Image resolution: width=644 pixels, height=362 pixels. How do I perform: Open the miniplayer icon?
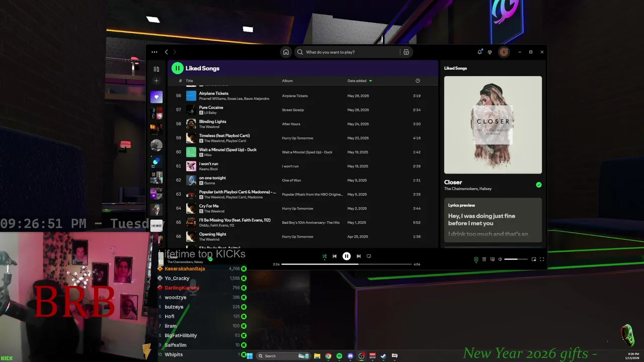[534, 259]
